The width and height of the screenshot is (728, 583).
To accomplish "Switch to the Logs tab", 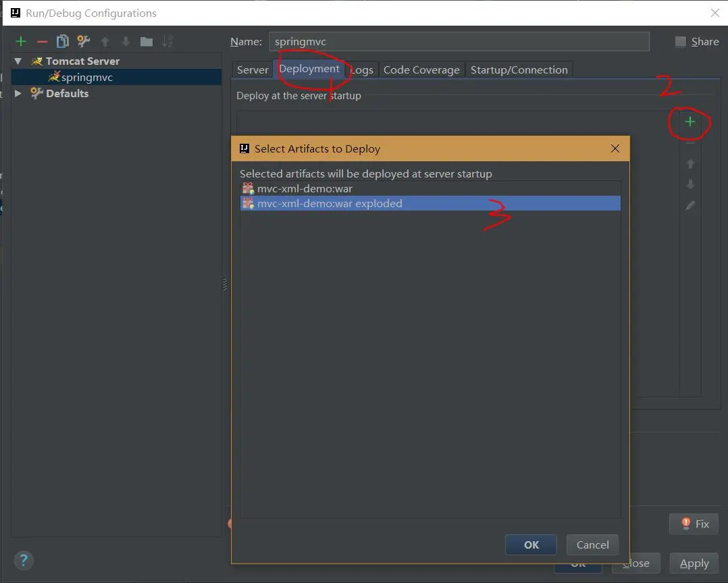I will point(362,70).
